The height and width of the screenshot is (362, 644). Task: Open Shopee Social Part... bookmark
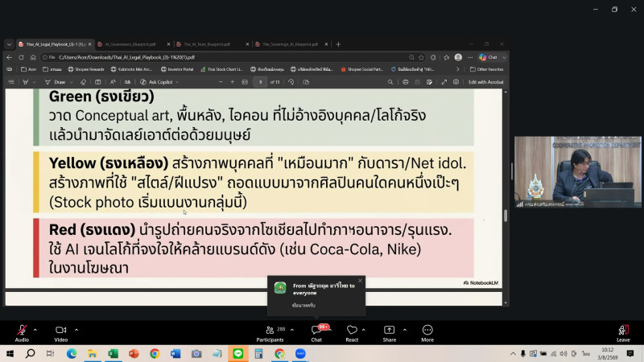(x=361, y=69)
